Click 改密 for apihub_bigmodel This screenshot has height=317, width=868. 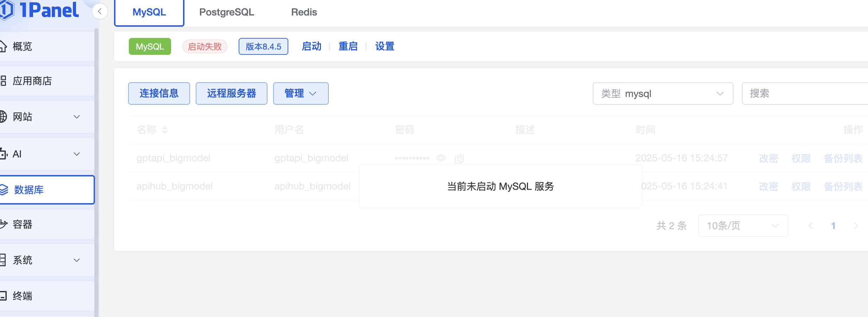[769, 187]
